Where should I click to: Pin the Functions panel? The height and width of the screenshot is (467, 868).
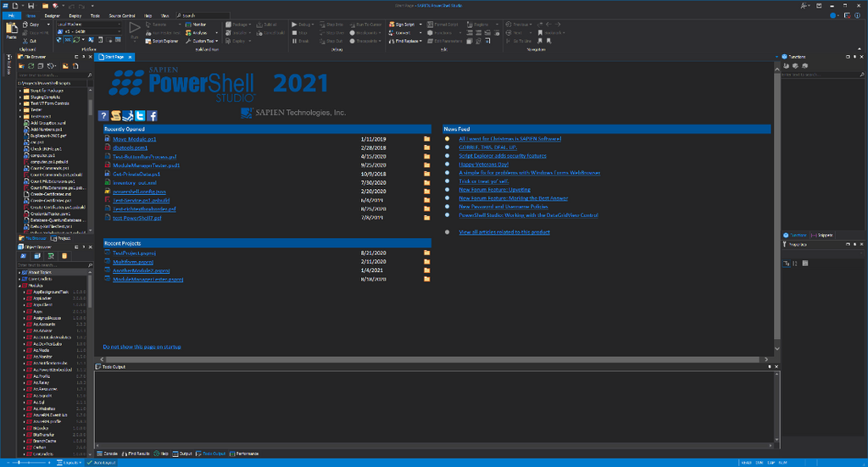click(x=854, y=57)
